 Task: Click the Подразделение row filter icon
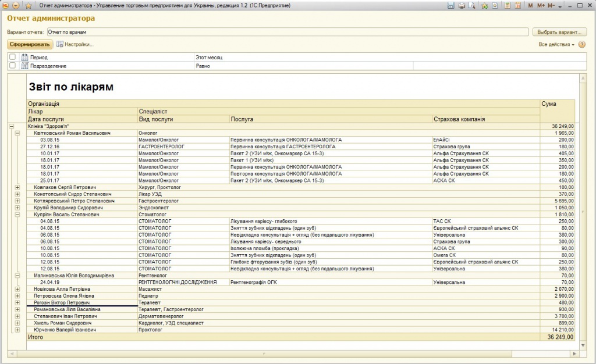[x=24, y=66]
